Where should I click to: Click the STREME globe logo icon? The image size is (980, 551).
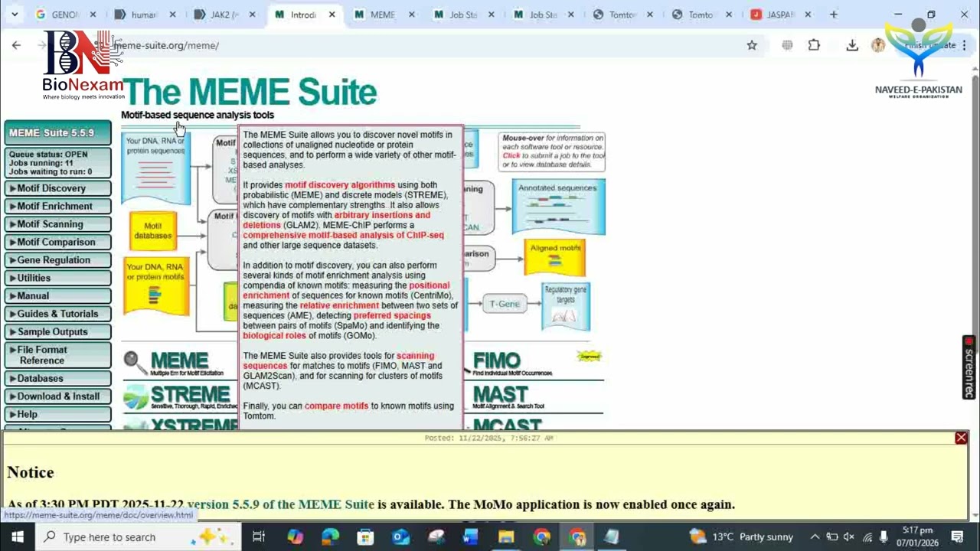coord(136,397)
